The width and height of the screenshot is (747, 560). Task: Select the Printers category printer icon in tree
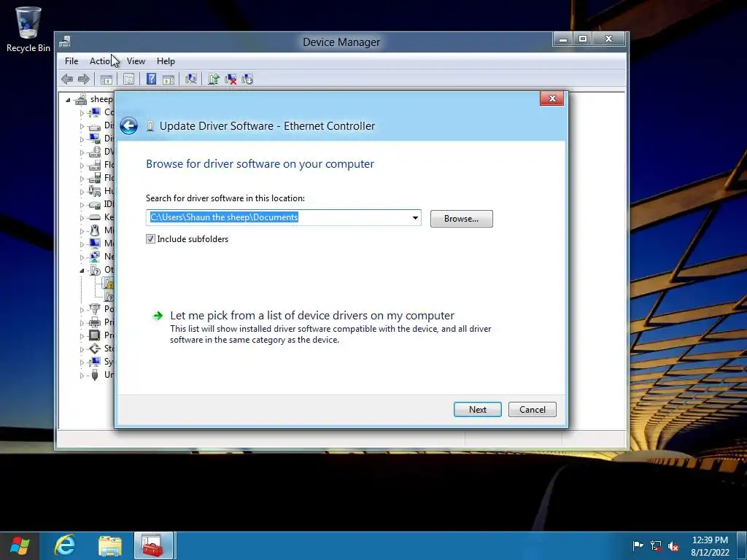[95, 322]
